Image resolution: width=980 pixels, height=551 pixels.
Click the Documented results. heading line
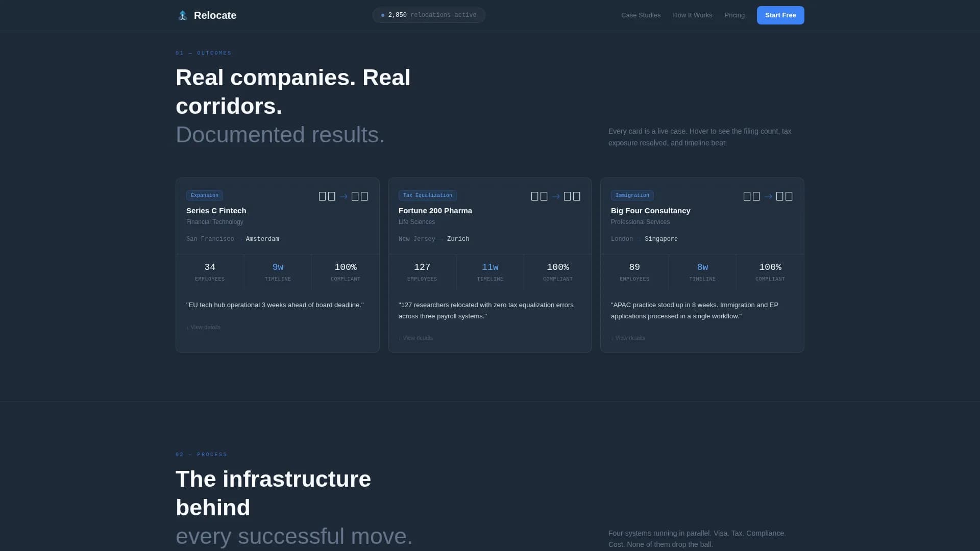tap(280, 135)
